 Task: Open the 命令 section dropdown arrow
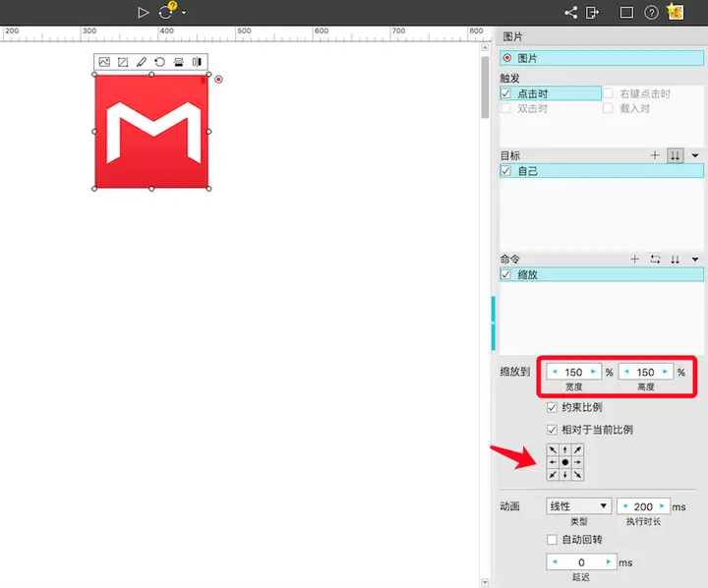(x=695, y=260)
